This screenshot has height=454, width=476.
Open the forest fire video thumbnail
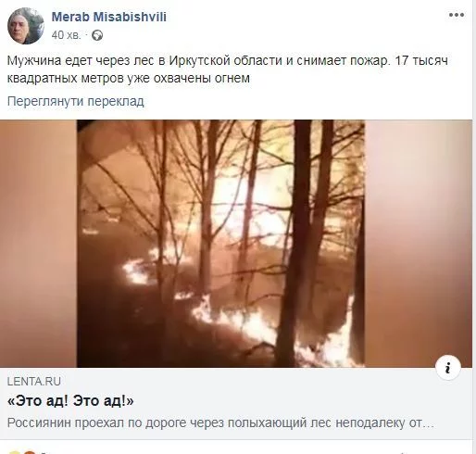tap(220, 244)
